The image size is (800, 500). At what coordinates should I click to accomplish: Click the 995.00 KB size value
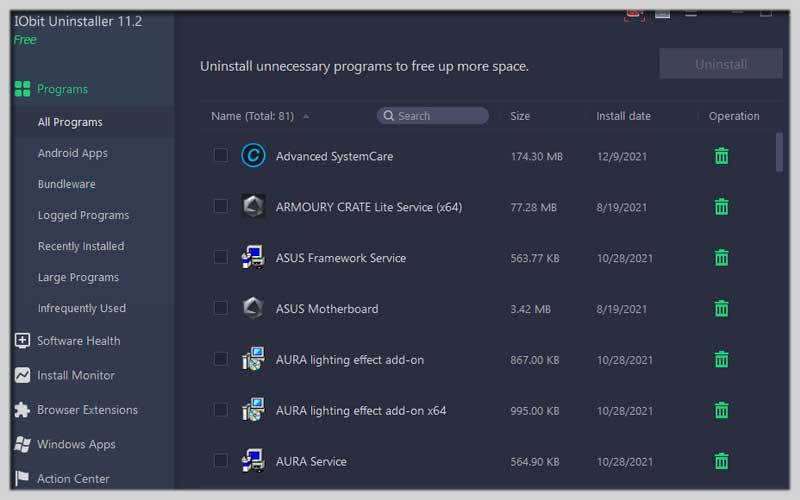pos(535,411)
